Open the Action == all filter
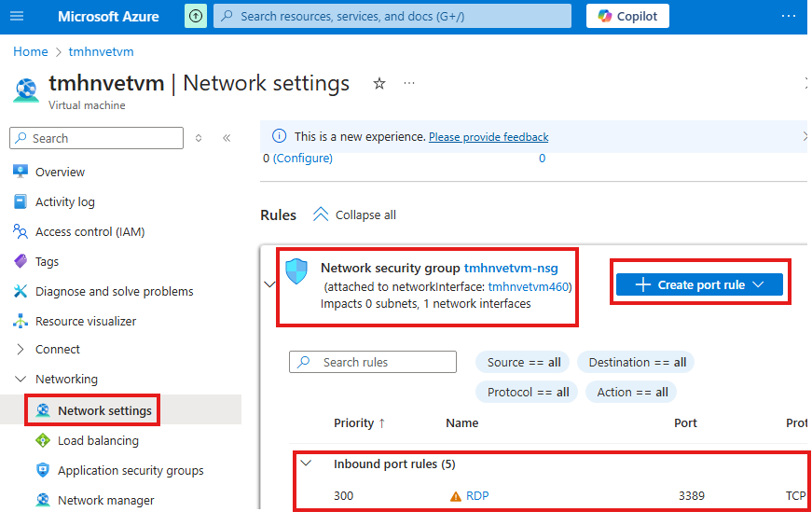 click(632, 393)
